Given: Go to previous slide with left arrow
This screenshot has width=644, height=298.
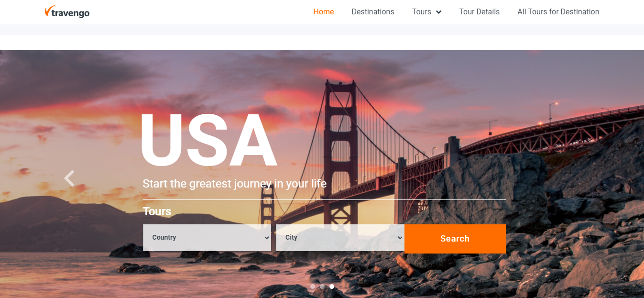Looking at the screenshot, I should point(69,178).
